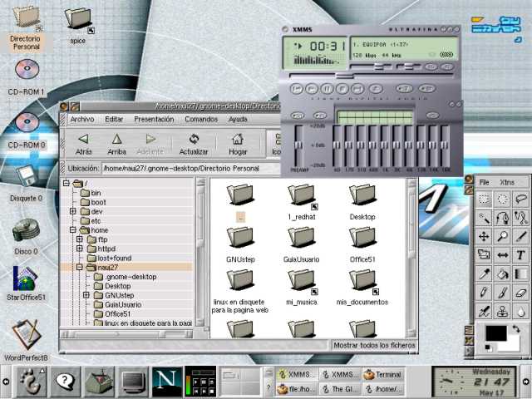The height and width of the screenshot is (399, 532).
Task: Open the Editar menu
Action: pyautogui.click(x=114, y=120)
